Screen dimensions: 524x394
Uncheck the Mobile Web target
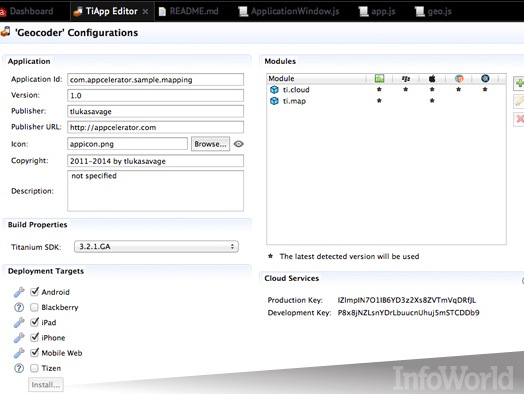coord(34,353)
